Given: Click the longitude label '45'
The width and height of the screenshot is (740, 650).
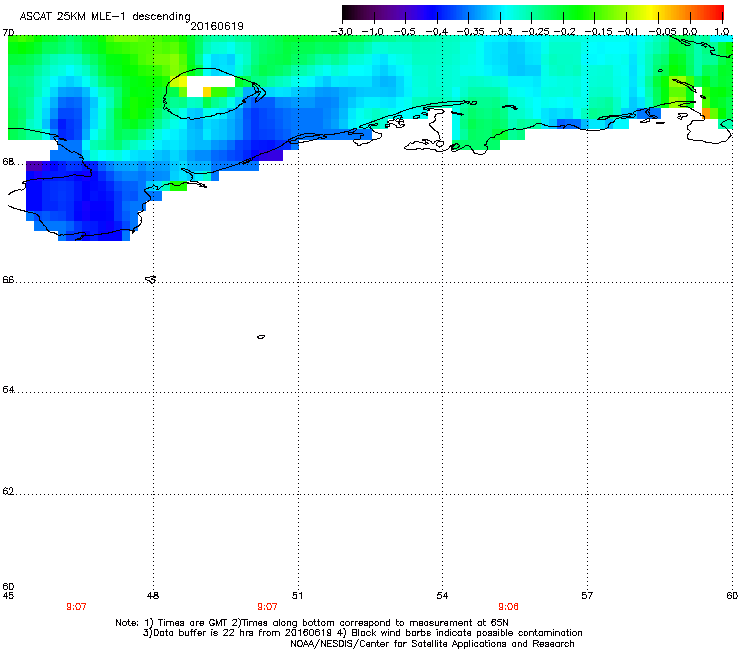Looking at the screenshot, I should click(x=8, y=596).
